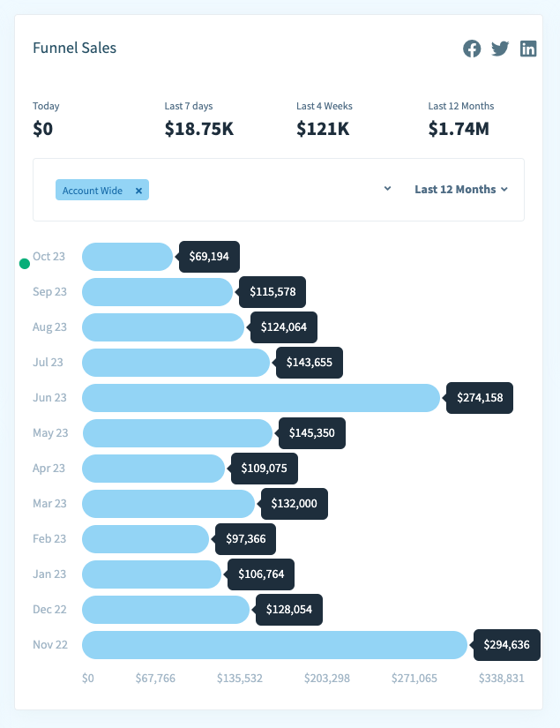This screenshot has width=560, height=728.
Task: Click the Last 4 Weeks $121K stat
Action: tap(323, 129)
